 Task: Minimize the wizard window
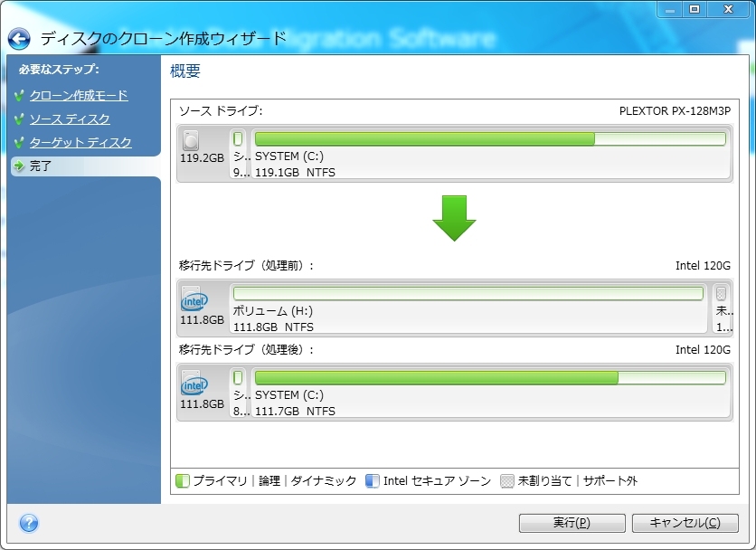(x=670, y=9)
